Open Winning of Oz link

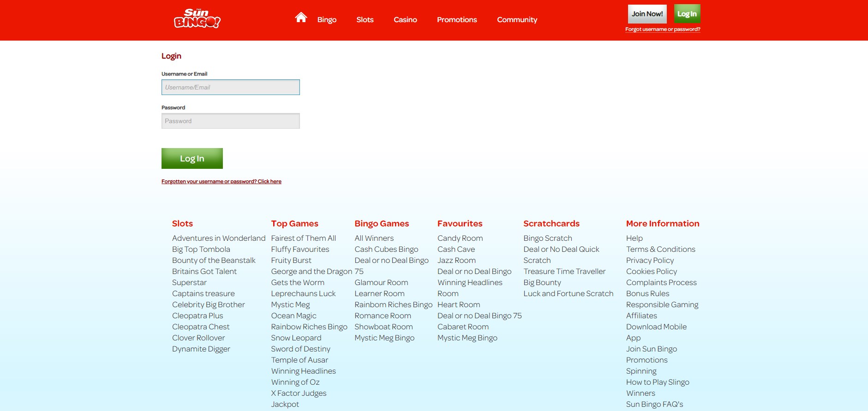pos(295,382)
